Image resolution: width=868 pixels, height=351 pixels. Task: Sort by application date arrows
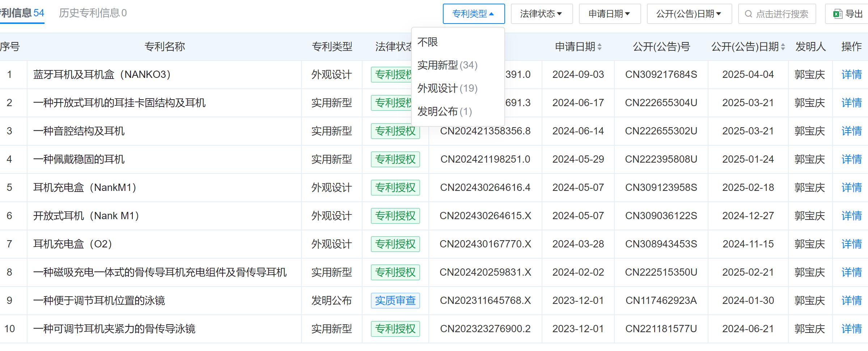click(x=600, y=47)
